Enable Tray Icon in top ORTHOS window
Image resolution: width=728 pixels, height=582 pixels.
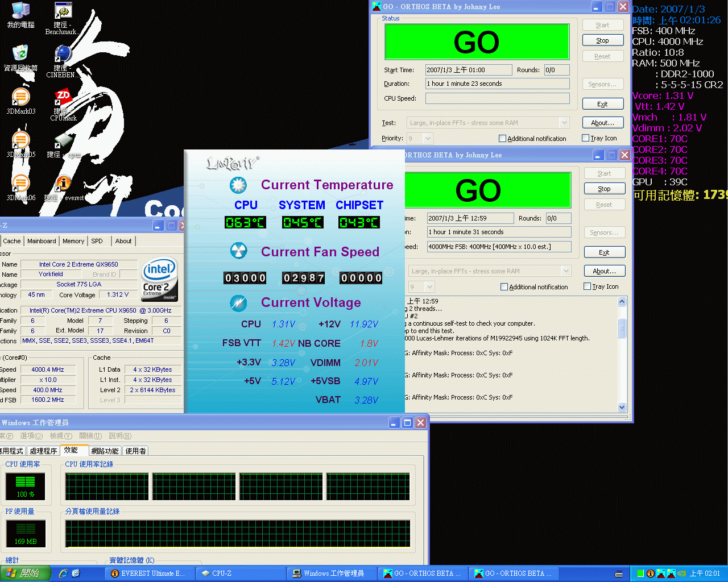tap(585, 138)
